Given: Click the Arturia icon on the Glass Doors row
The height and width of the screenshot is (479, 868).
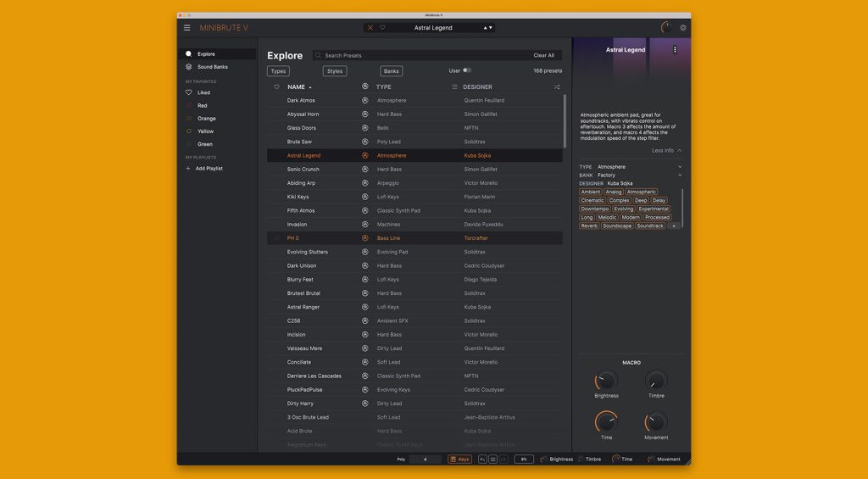Looking at the screenshot, I should tap(364, 128).
